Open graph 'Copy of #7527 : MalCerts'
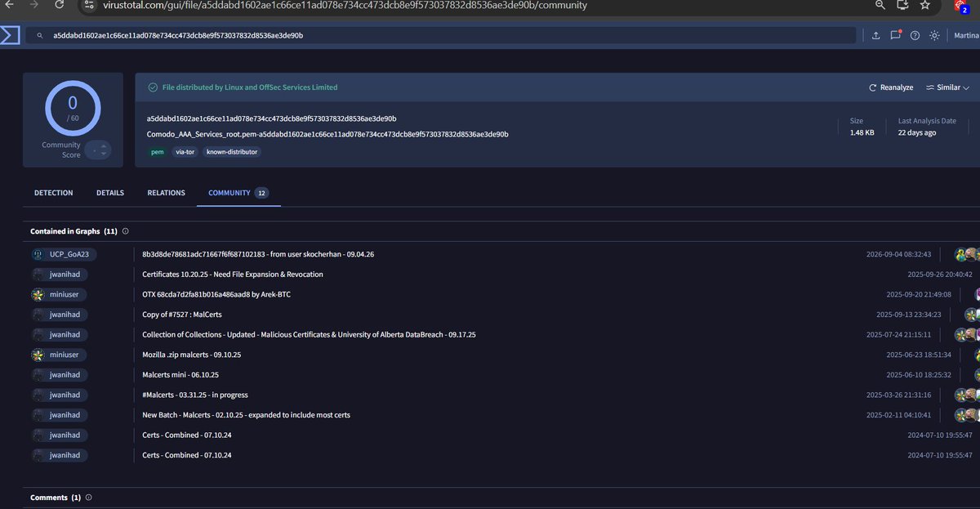The width and height of the screenshot is (980, 509). 184,315
